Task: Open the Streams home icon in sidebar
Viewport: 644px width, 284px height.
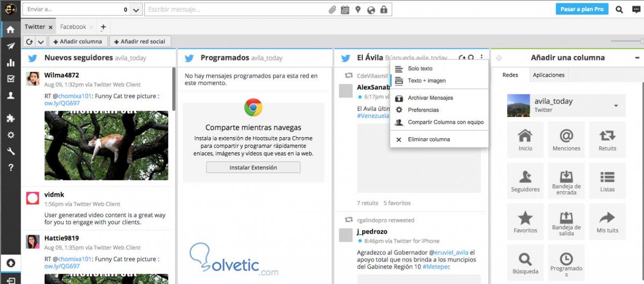Action: point(10,29)
